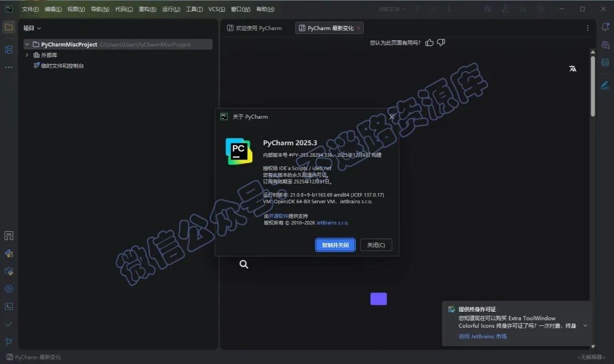This screenshot has width=614, height=364.
Task: Click the editor vertical scrollbar thumb
Action: click(592, 86)
